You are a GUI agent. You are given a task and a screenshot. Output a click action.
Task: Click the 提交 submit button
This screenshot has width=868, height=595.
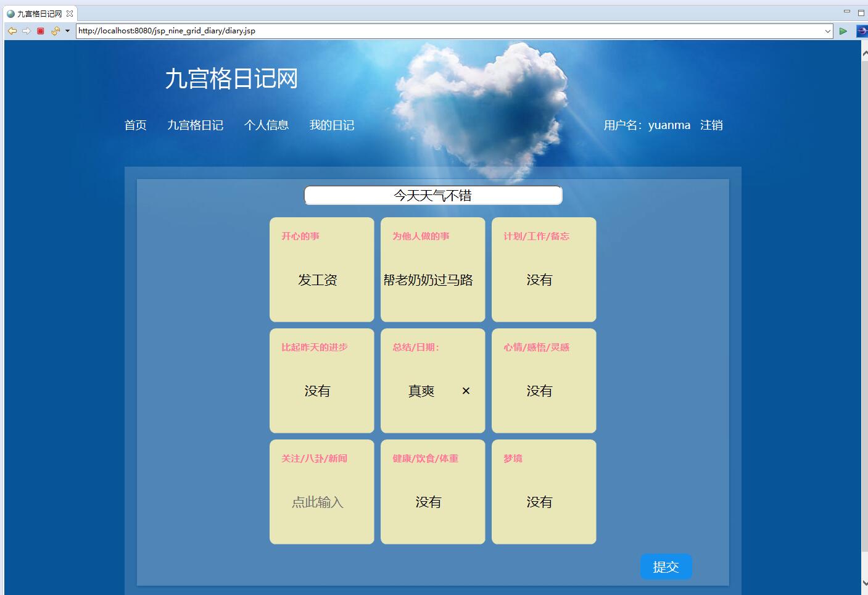pos(666,566)
